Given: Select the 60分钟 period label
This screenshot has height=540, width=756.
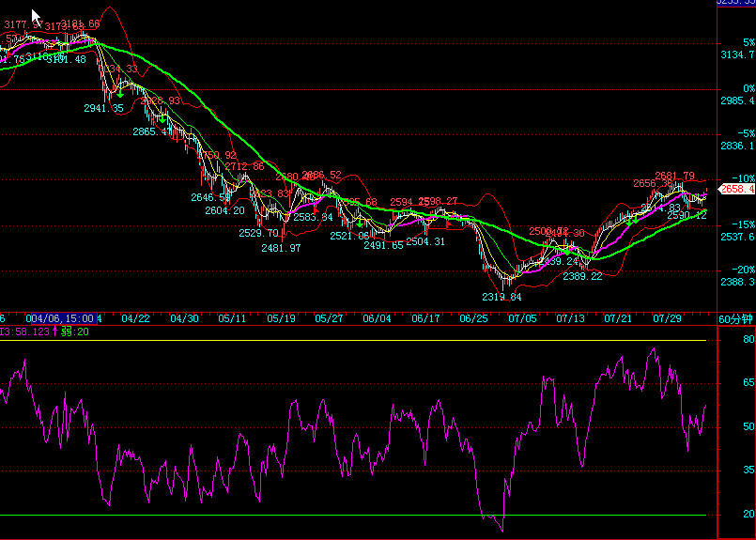Looking at the screenshot, I should (735, 319).
